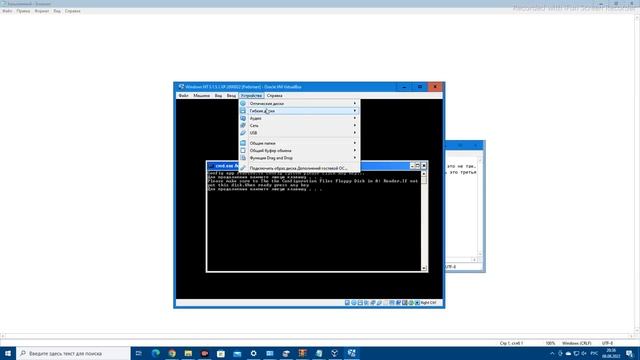This screenshot has height=360, width=640.
Task: Click the floppy icon beside Гибкие диски
Action: [243, 111]
